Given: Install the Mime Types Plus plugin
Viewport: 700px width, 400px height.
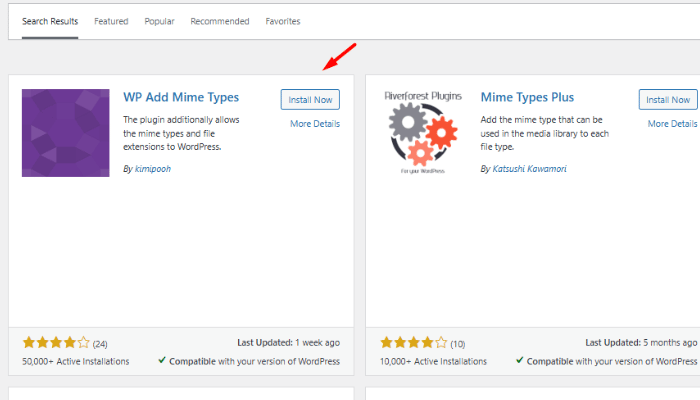Looking at the screenshot, I should [x=668, y=99].
